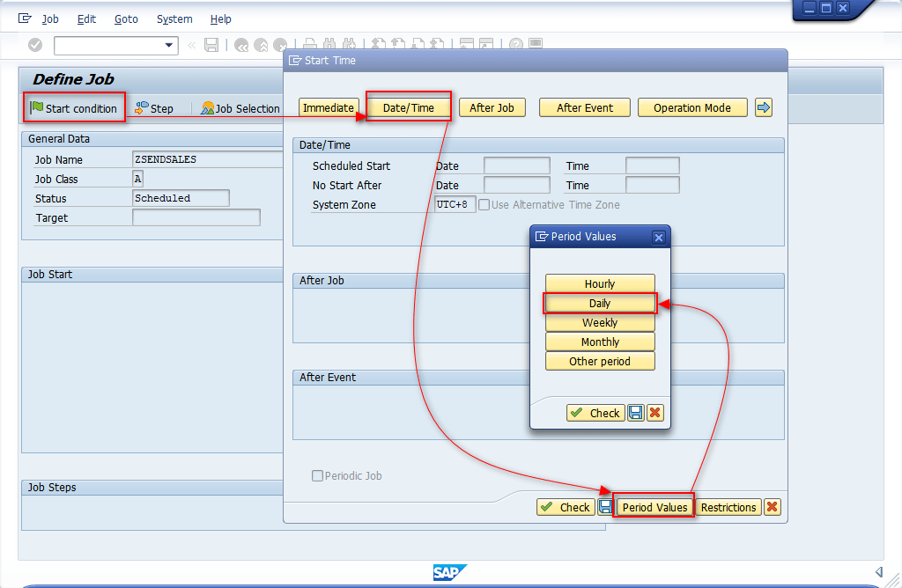Click save icon in Start Time dialog

605,507
